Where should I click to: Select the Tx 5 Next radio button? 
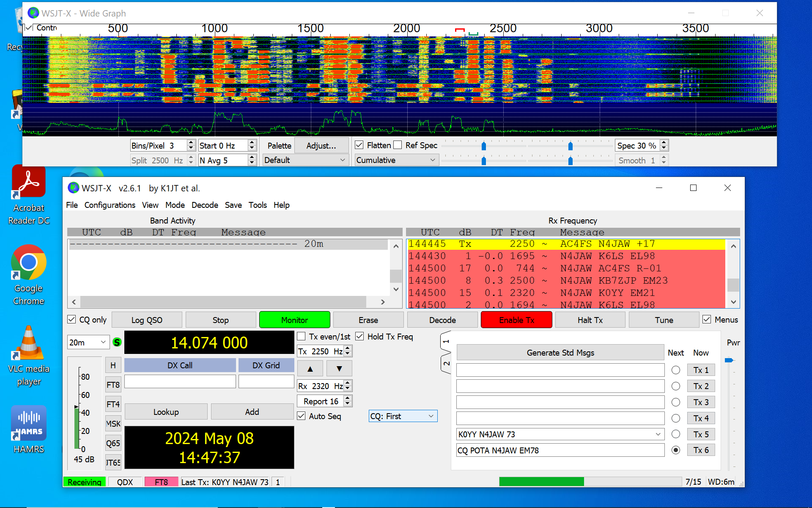676,434
